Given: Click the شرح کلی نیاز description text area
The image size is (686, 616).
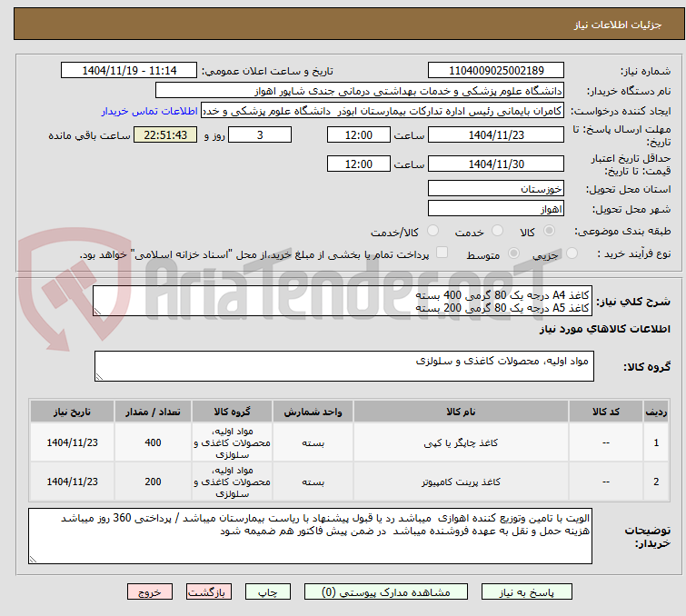Looking at the screenshot, I should click(x=343, y=301).
